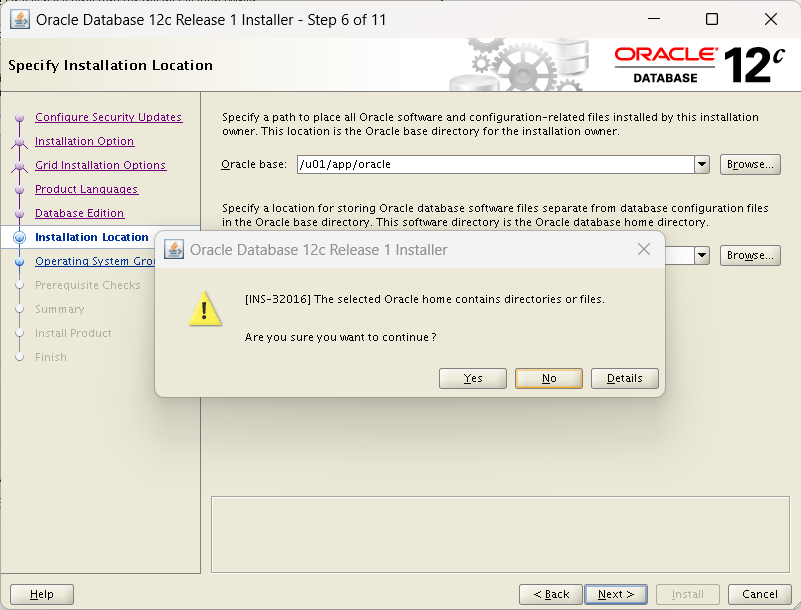Open Details for the INS-32016 warning
The width and height of the screenshot is (801, 610).
[624, 378]
